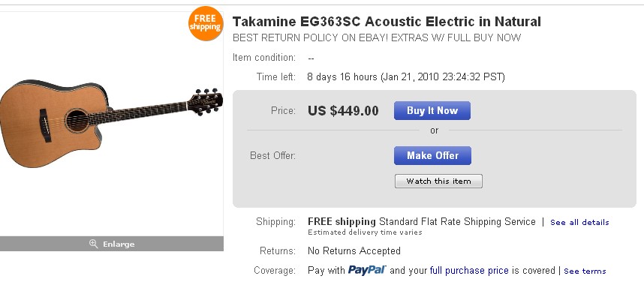
Task: Add listing using Watch this item
Action: click(438, 181)
